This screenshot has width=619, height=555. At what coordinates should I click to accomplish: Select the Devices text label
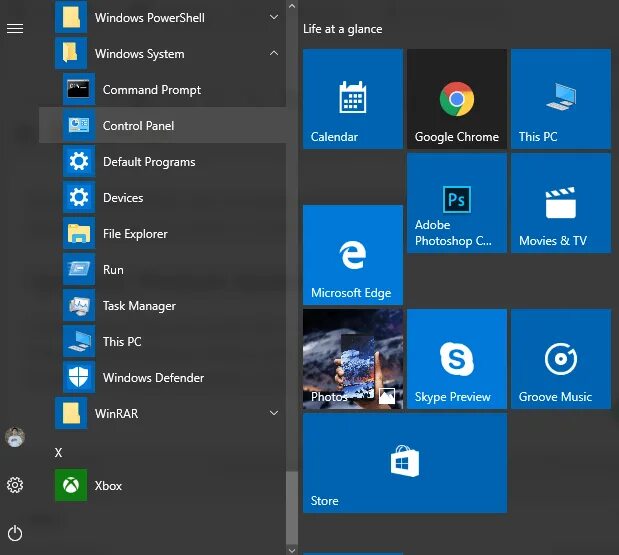pyautogui.click(x=123, y=197)
